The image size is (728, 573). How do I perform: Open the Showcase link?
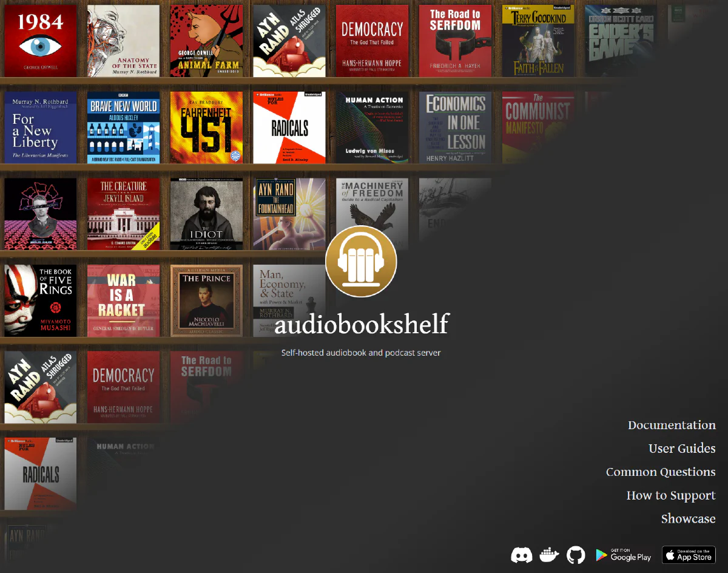point(689,519)
